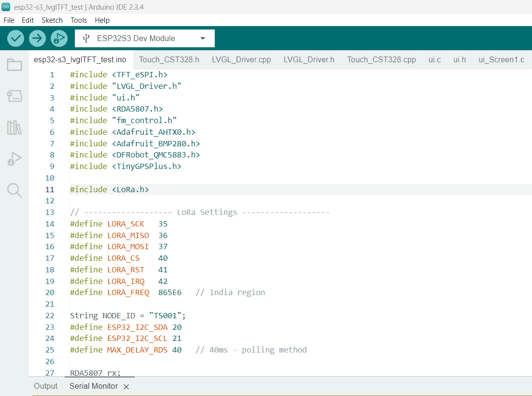Click the <Adafruit_BMP280.h> include line
This screenshot has width=532, height=396.
coord(135,144)
